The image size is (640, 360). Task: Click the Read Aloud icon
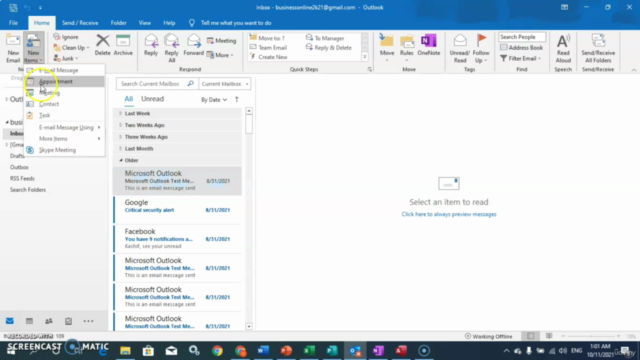click(563, 48)
